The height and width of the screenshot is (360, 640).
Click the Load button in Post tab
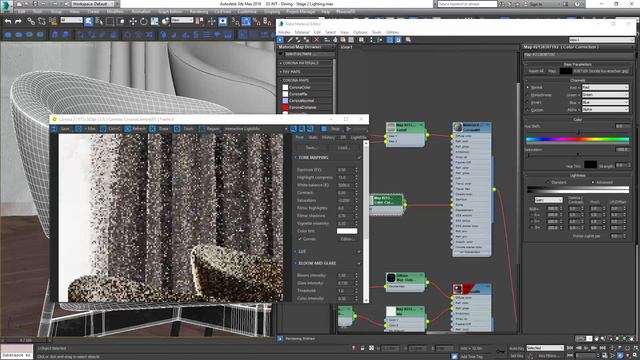344,148
